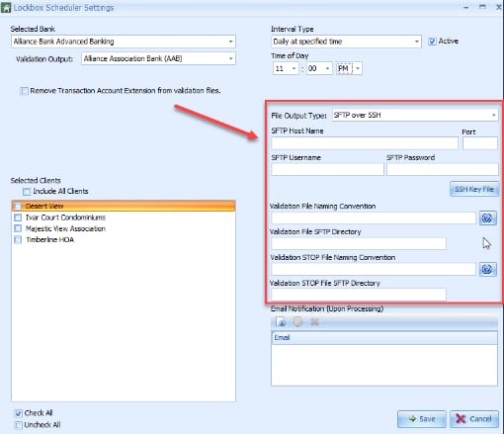
Task: Click the Validation File Naming Convention field
Action: [374, 217]
